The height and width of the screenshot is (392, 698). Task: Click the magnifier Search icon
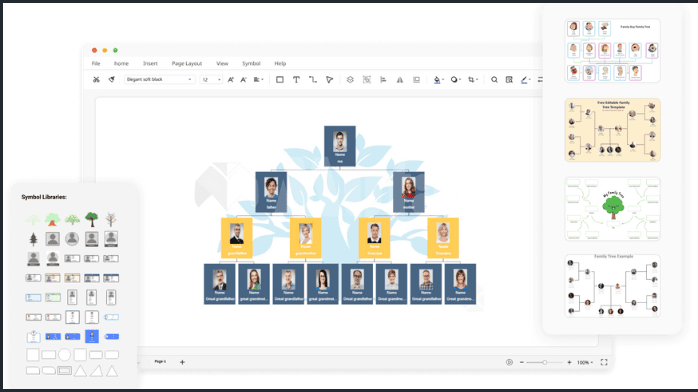coord(494,80)
